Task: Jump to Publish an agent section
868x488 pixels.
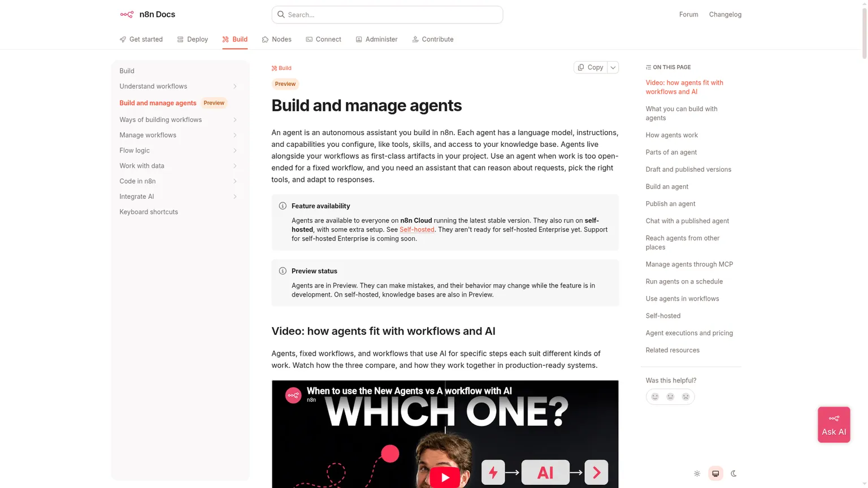Action: pyautogui.click(x=670, y=204)
